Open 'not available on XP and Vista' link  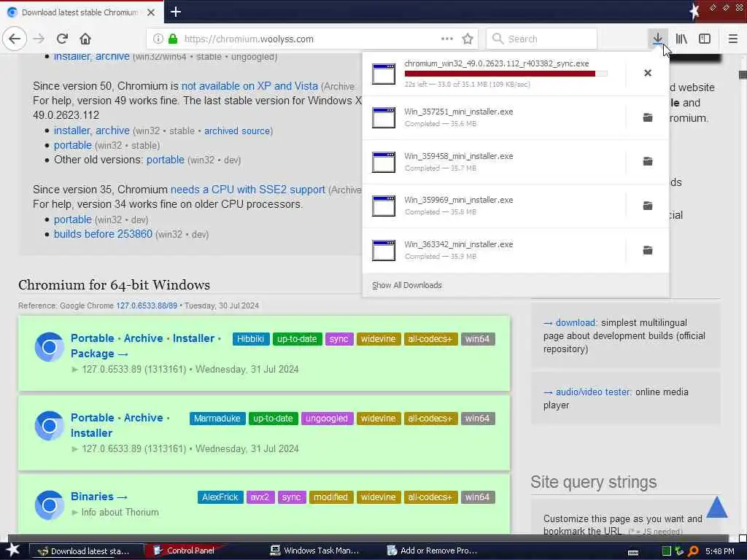tap(249, 86)
